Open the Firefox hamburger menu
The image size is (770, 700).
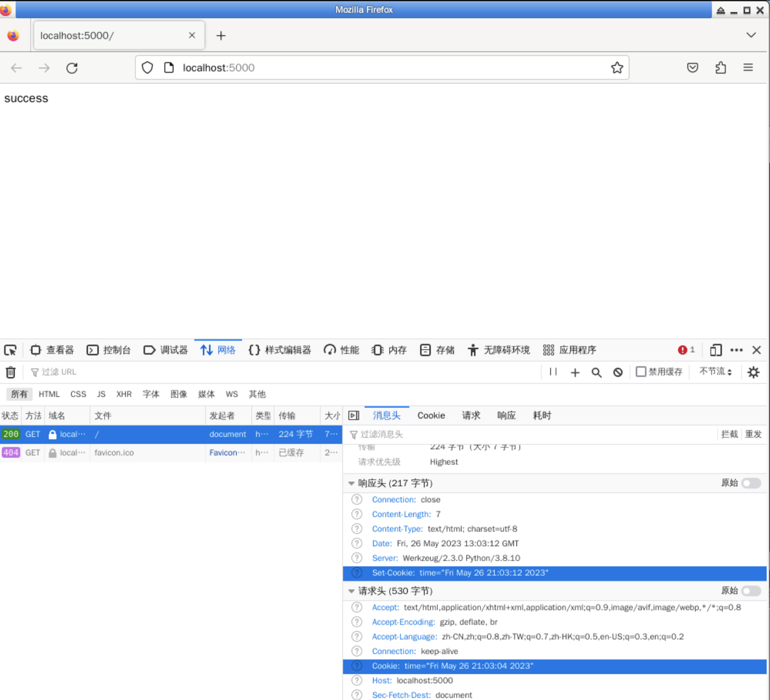click(x=748, y=68)
